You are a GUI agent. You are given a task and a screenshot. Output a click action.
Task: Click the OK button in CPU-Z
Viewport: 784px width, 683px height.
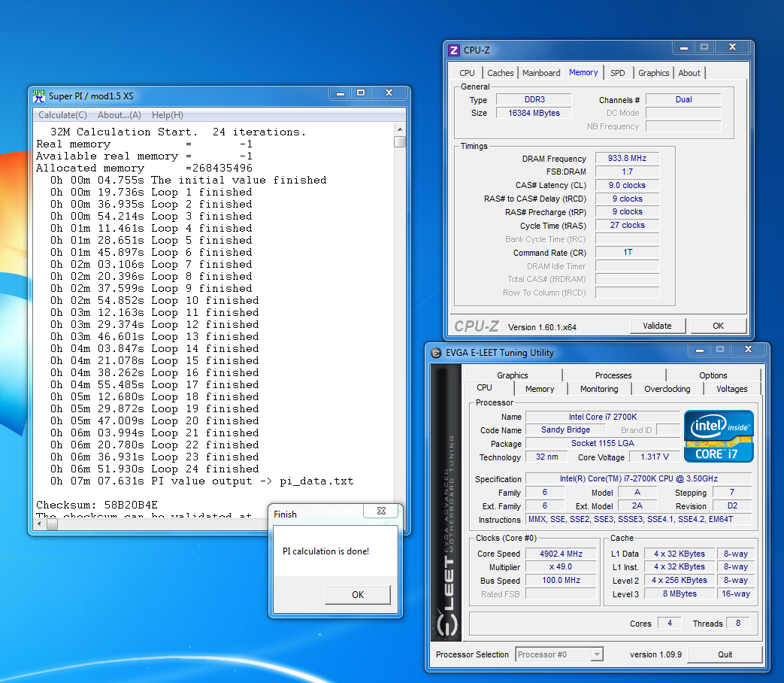click(718, 326)
